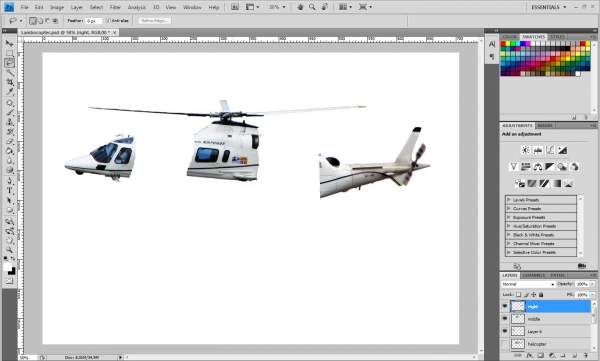Select the Clone Stamp tool

(10, 122)
